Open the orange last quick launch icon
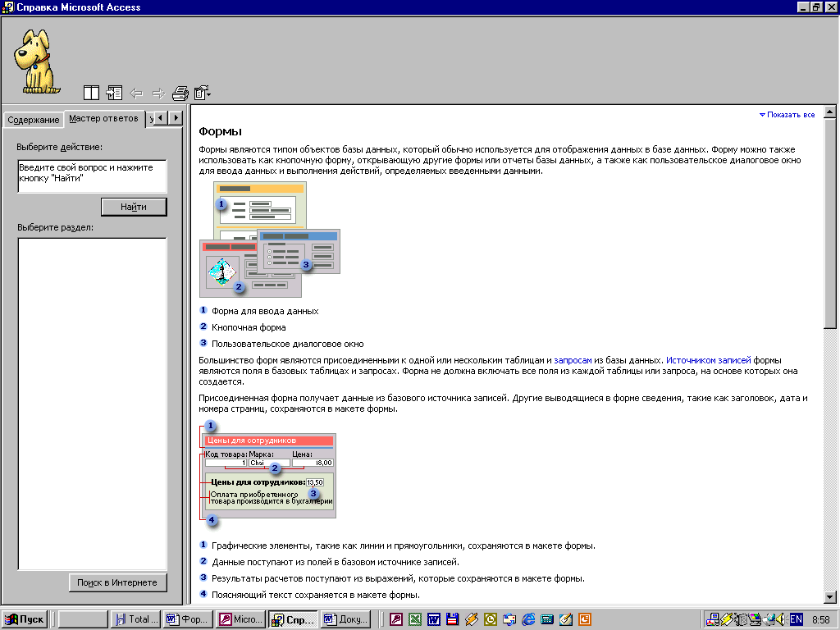Viewport: 840px width, 630px height. click(x=584, y=619)
